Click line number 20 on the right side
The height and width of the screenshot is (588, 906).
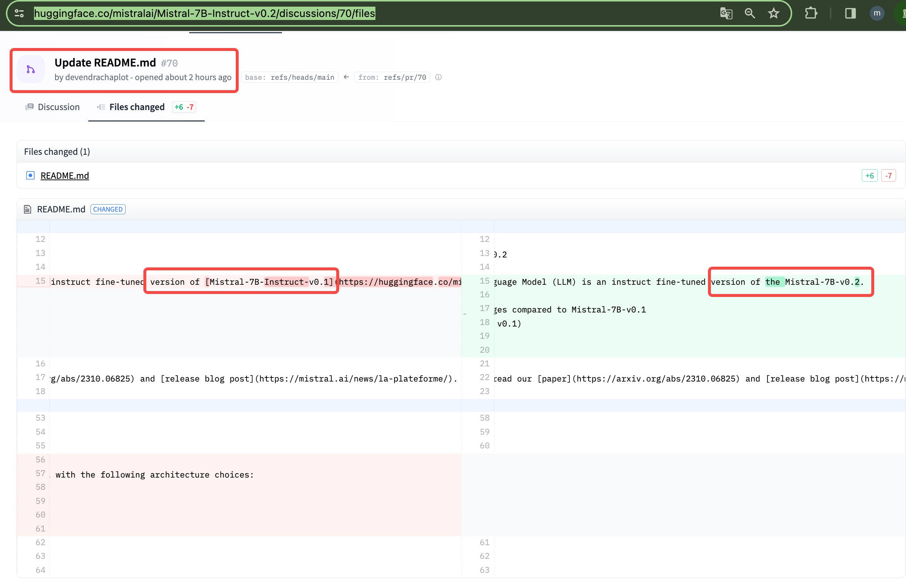(485, 350)
